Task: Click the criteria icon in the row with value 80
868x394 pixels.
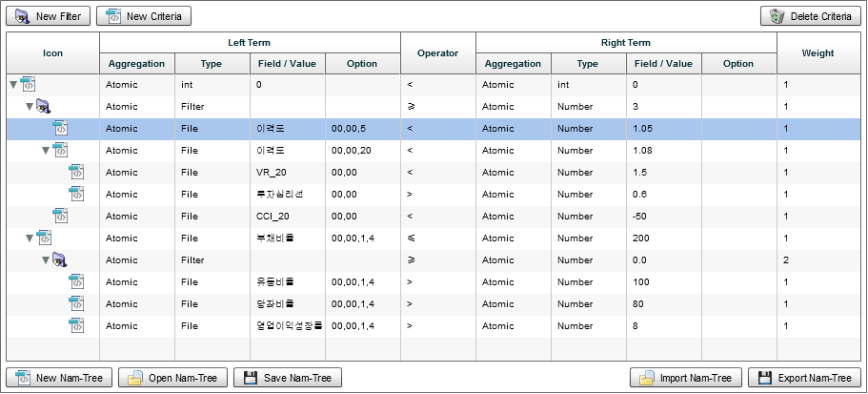Action: point(77,303)
